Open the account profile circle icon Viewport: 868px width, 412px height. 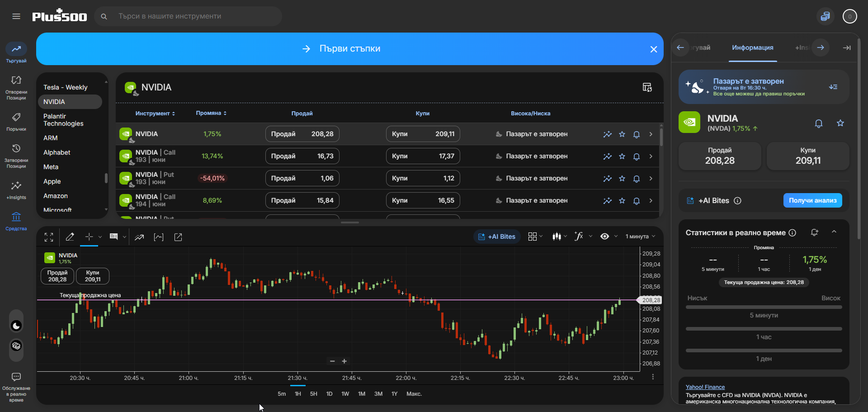[x=850, y=16]
